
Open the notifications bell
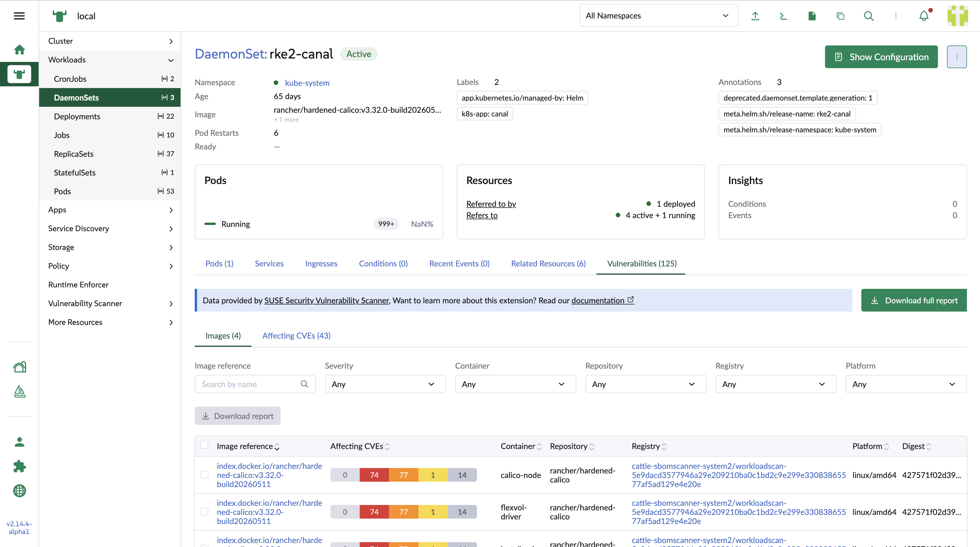pos(924,16)
